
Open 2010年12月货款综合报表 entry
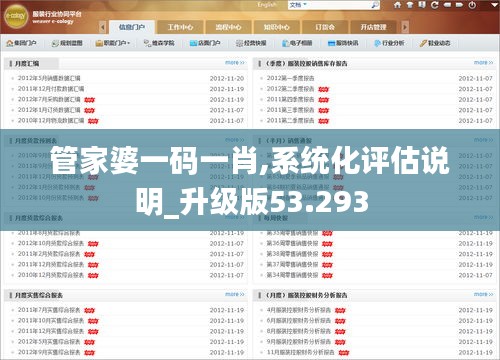[x=51, y=275]
